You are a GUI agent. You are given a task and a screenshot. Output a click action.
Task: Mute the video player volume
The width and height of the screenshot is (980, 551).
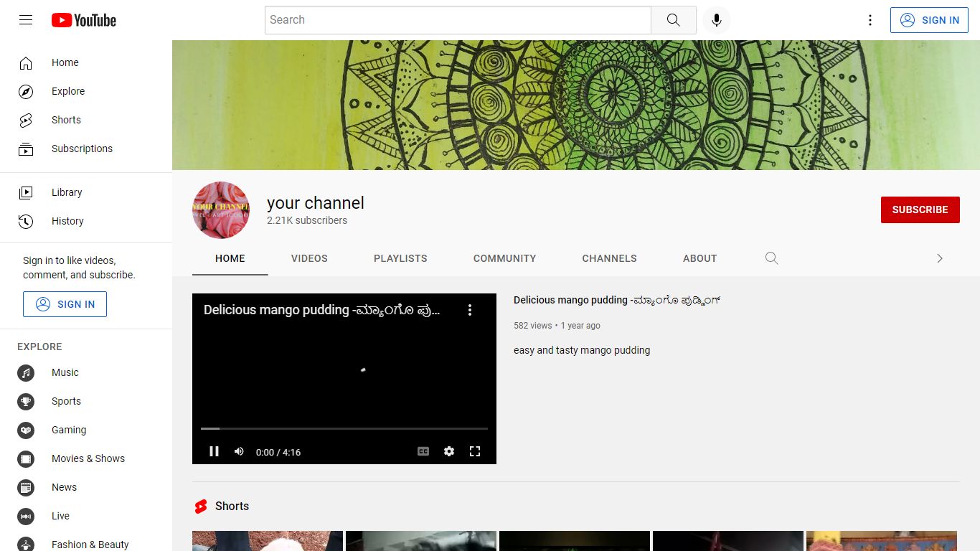click(239, 451)
